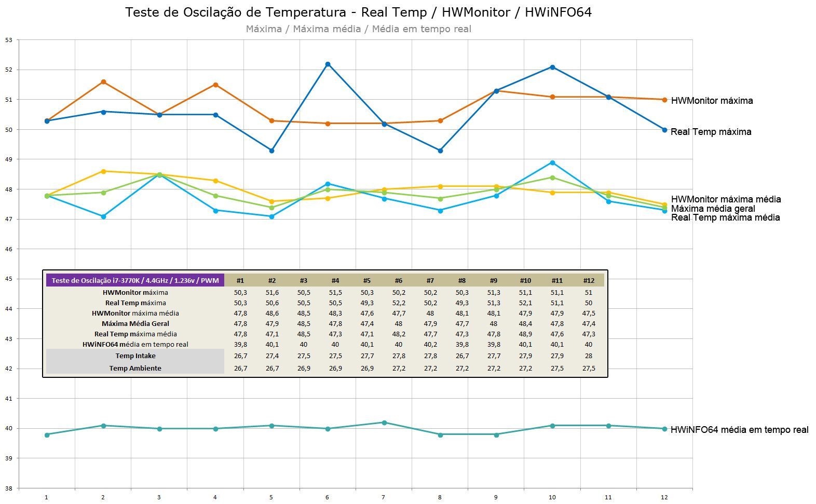Select the 'Real Temp máxima' series label beside the dark blue line

(x=711, y=132)
